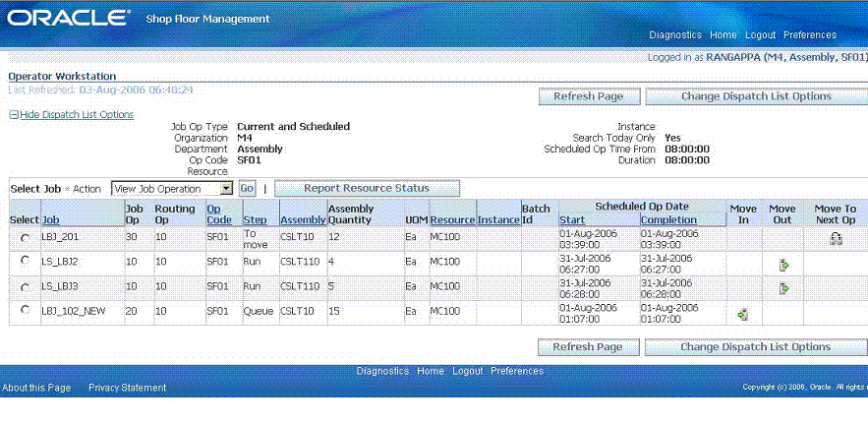Click Logout in the footer bar
Screen dimensions: 868x425
pos(468,371)
